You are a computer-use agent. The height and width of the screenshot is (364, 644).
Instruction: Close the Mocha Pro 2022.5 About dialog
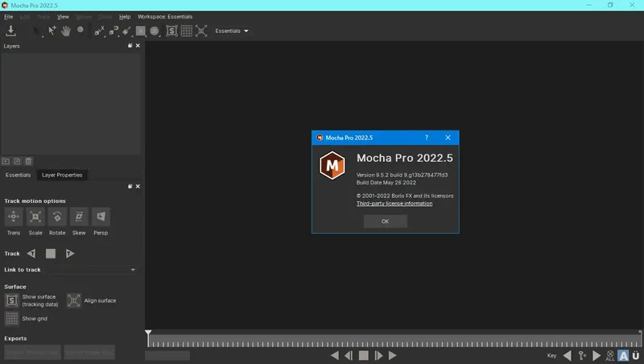coord(448,138)
